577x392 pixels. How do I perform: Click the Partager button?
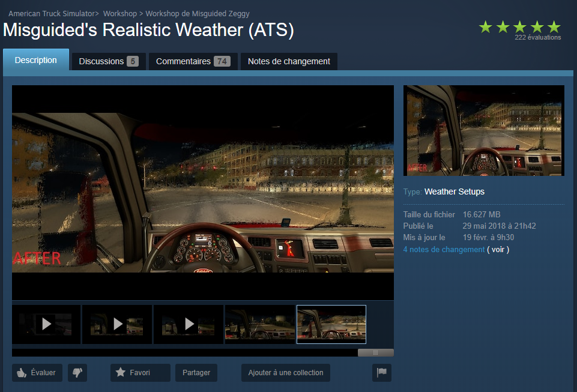[196, 373]
